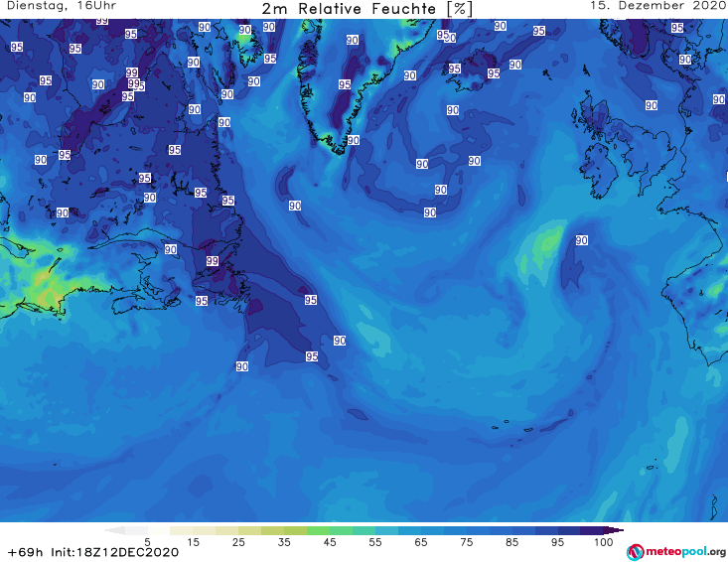Click the '75' label on the color scale
This screenshot has height=562, width=728.
click(x=466, y=542)
